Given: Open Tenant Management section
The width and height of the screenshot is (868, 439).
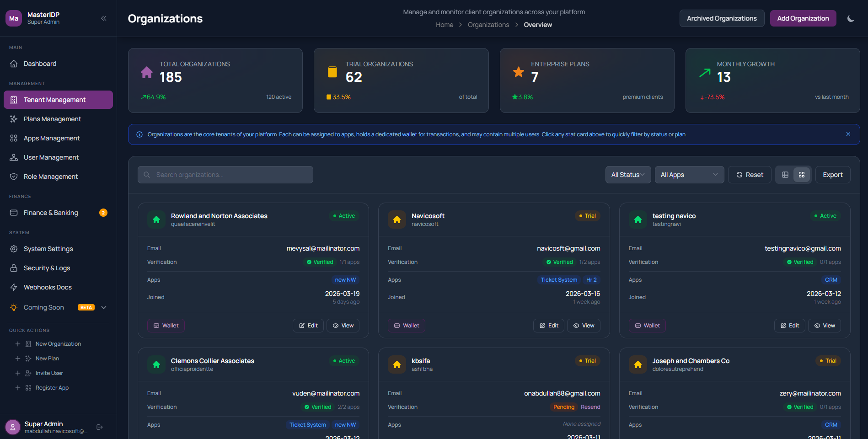Looking at the screenshot, I should coord(58,100).
